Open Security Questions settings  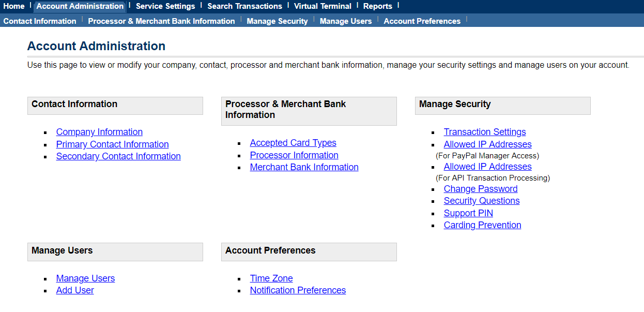pyautogui.click(x=481, y=201)
